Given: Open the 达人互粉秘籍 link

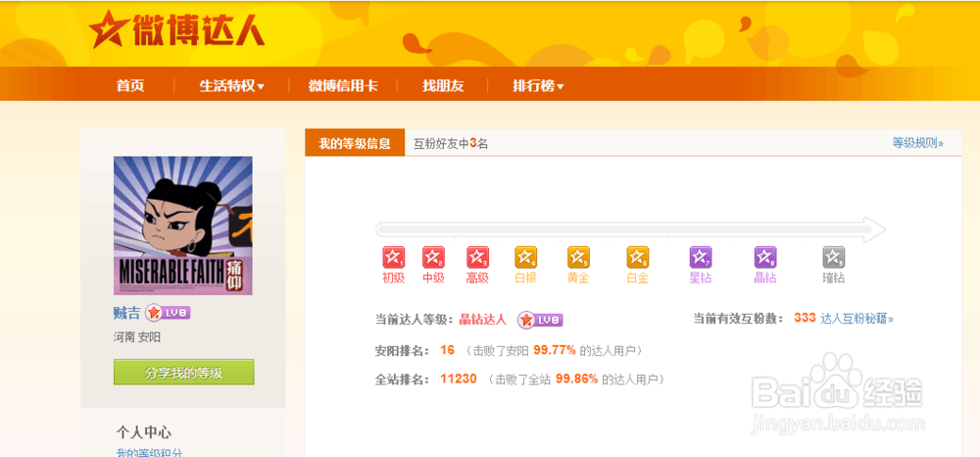Looking at the screenshot, I should coord(857,318).
